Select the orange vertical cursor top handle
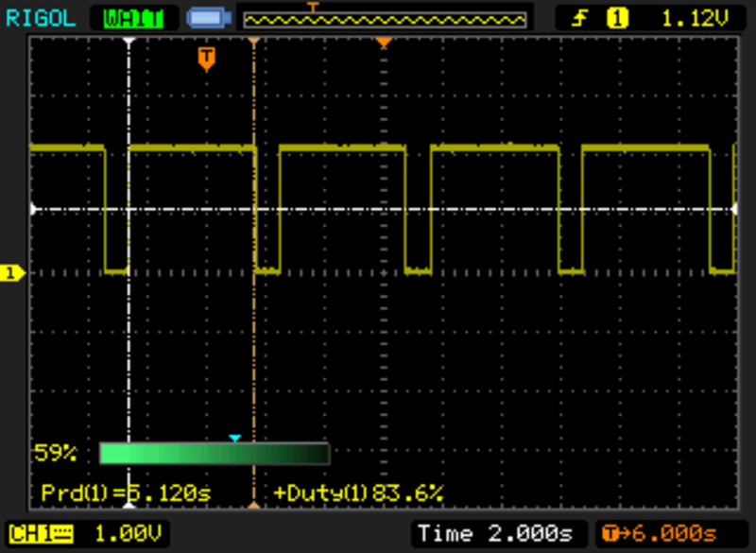 point(253,42)
